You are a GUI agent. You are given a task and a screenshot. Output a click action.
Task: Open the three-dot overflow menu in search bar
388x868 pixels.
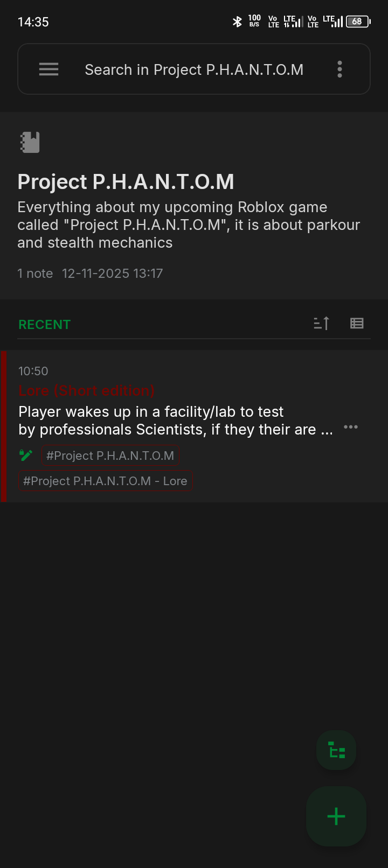(x=339, y=69)
